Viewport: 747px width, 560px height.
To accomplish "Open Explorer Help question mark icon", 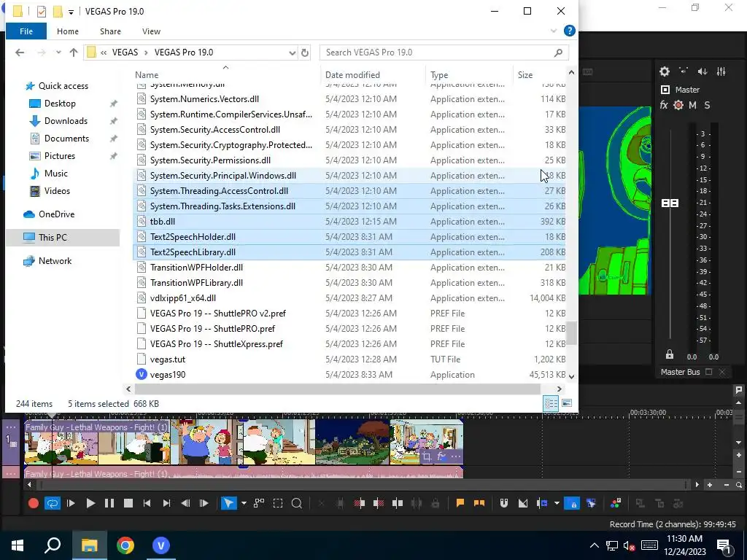I will [x=569, y=31].
